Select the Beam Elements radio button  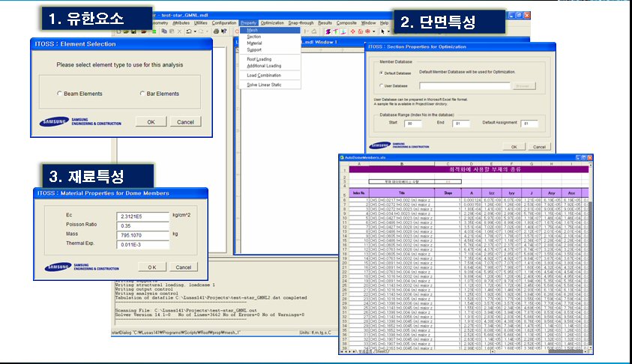click(59, 94)
